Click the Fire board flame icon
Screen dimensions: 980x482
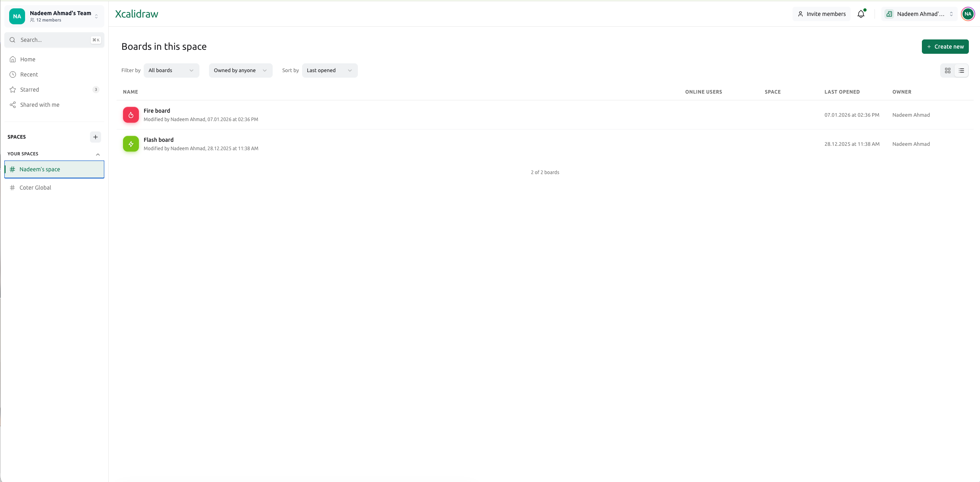(x=131, y=115)
